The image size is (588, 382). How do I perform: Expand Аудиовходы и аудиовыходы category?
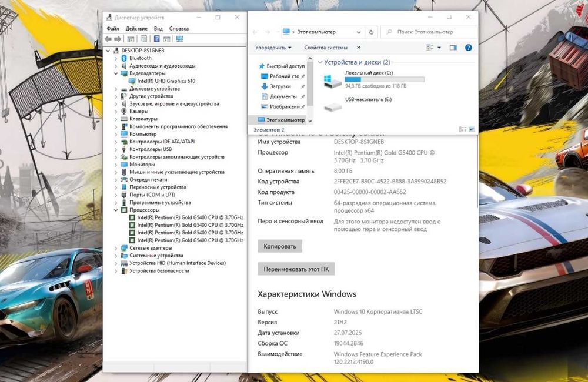(116, 66)
